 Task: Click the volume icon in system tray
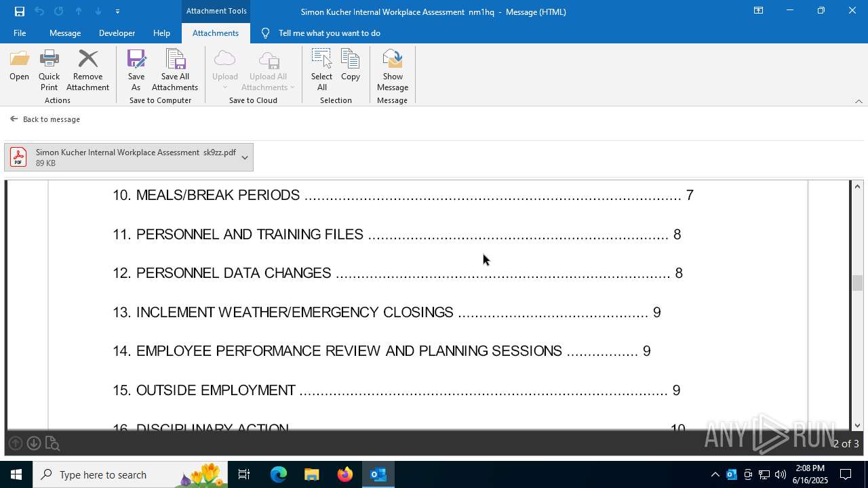click(781, 474)
